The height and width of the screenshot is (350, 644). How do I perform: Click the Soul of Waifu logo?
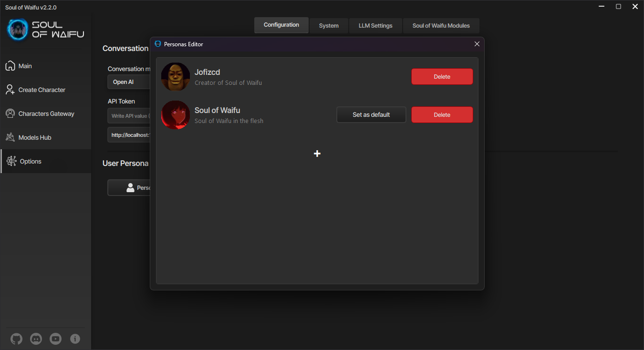[x=46, y=29]
